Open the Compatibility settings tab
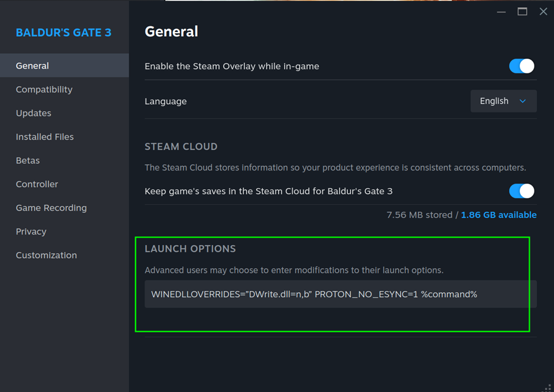 tap(44, 89)
